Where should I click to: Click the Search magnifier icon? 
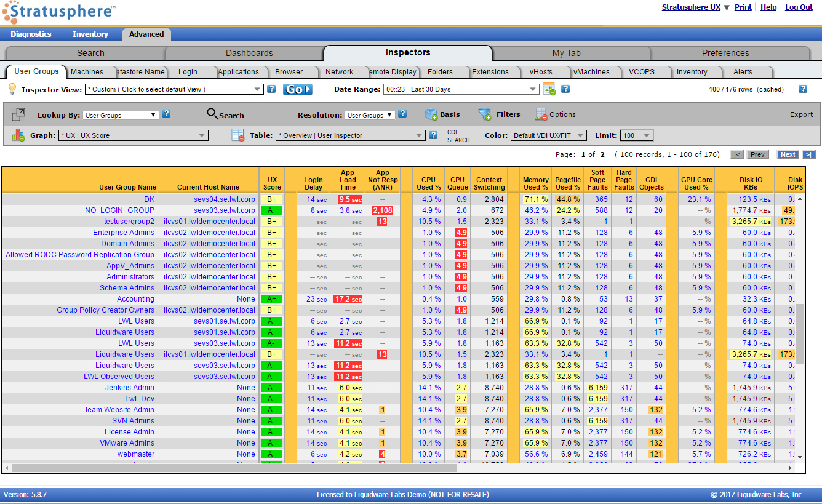point(212,114)
